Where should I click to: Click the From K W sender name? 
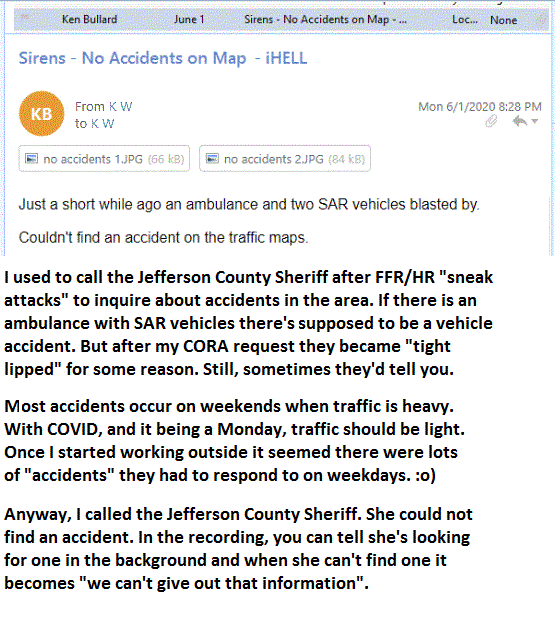104,106
